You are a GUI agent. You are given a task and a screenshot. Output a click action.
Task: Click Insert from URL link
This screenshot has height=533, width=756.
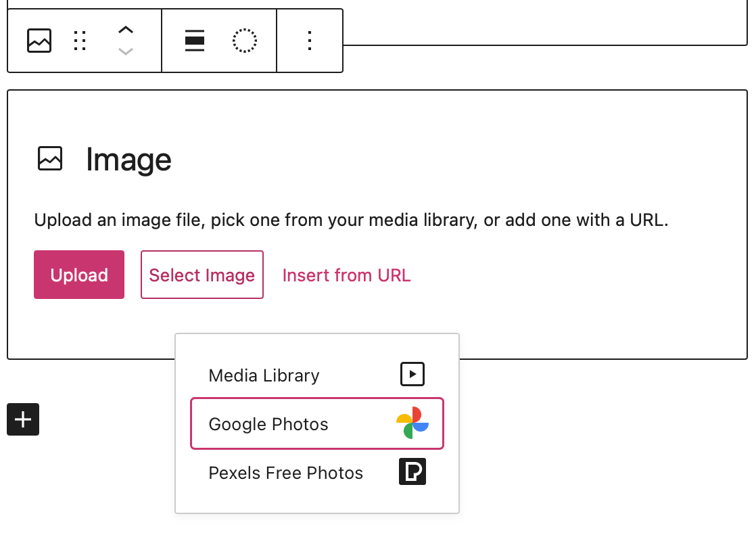pos(347,275)
